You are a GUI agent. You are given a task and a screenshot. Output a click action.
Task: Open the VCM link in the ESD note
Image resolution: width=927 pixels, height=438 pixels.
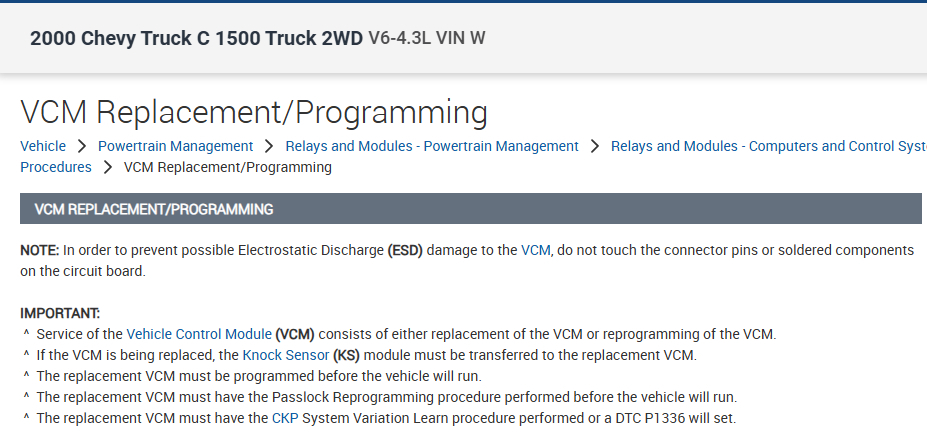pyautogui.click(x=536, y=250)
